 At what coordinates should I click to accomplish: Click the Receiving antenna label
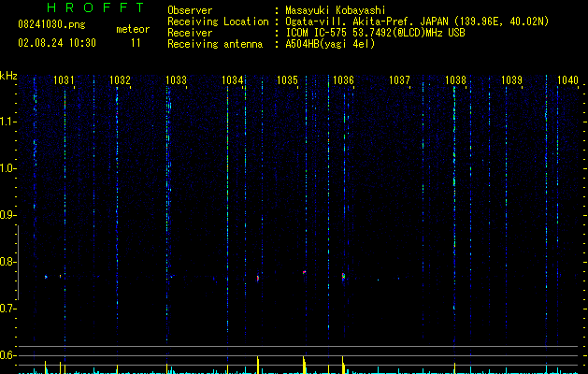coord(215,44)
